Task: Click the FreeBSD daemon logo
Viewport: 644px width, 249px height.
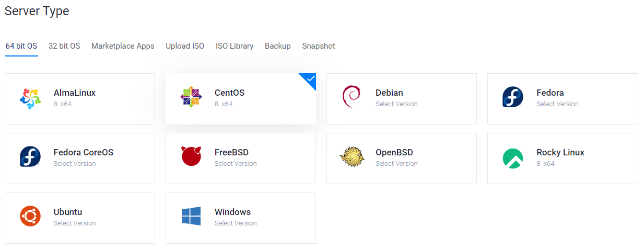Action: [191, 156]
